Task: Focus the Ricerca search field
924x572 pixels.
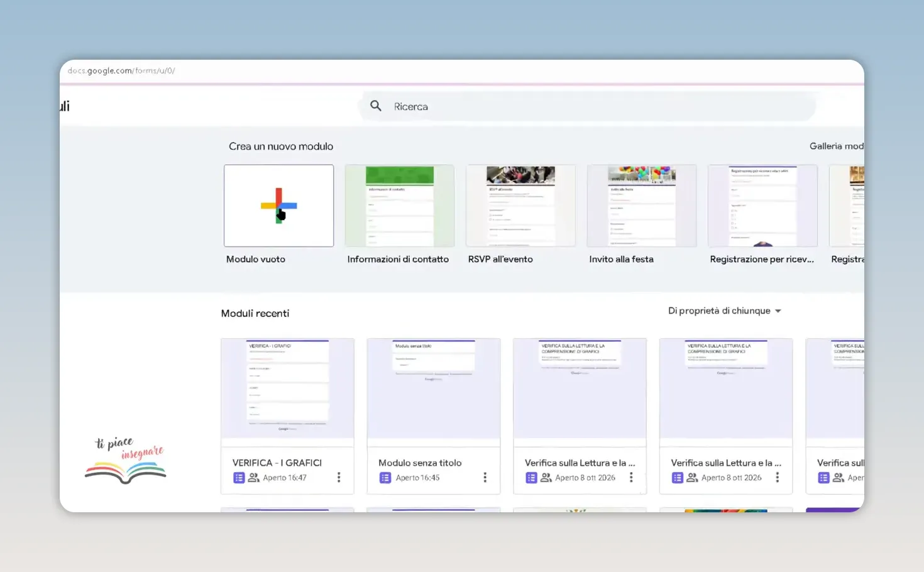Action: pyautogui.click(x=588, y=106)
